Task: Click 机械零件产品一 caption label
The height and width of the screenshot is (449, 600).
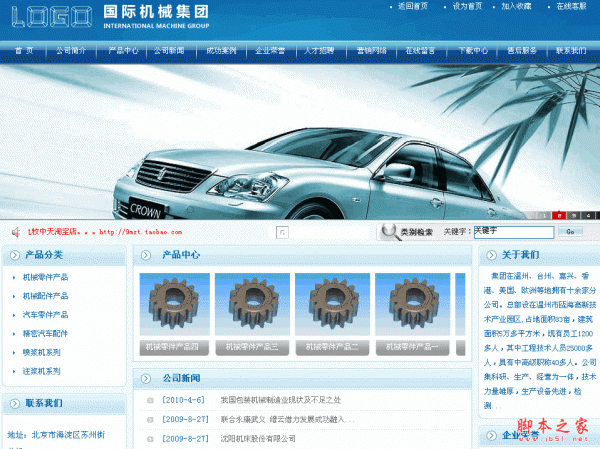Action: pos(412,348)
